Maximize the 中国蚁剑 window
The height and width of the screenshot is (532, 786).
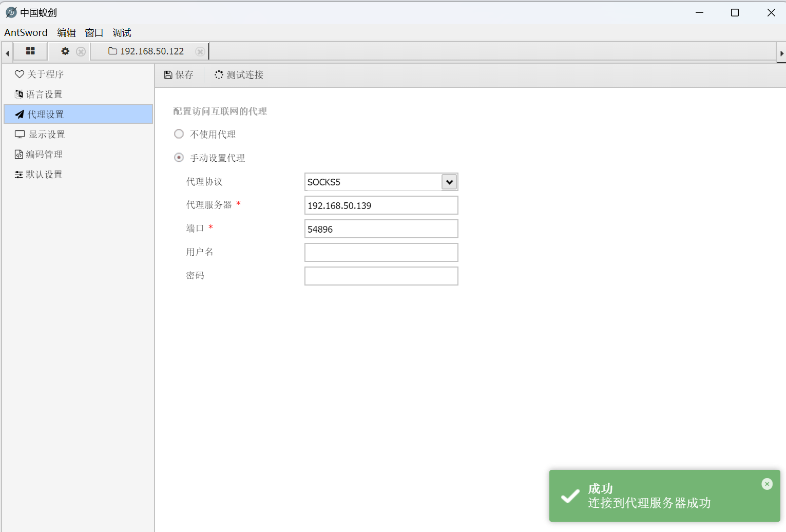tap(735, 12)
